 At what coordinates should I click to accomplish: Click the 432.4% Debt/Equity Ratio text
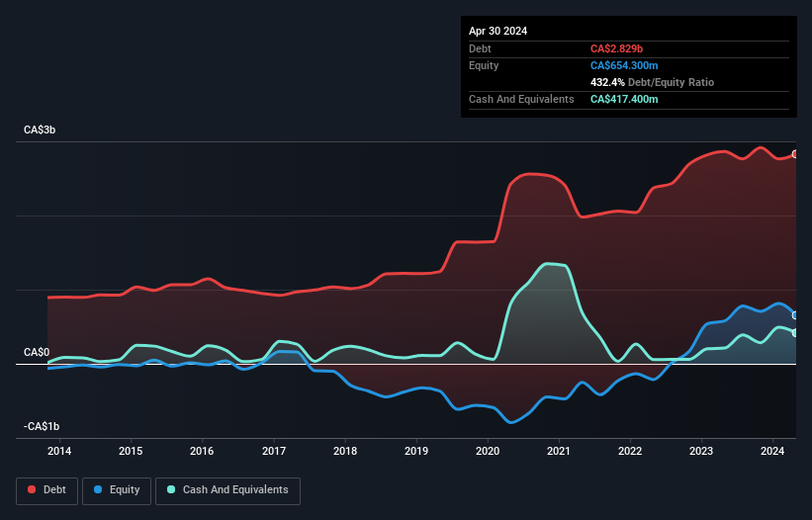tap(652, 82)
